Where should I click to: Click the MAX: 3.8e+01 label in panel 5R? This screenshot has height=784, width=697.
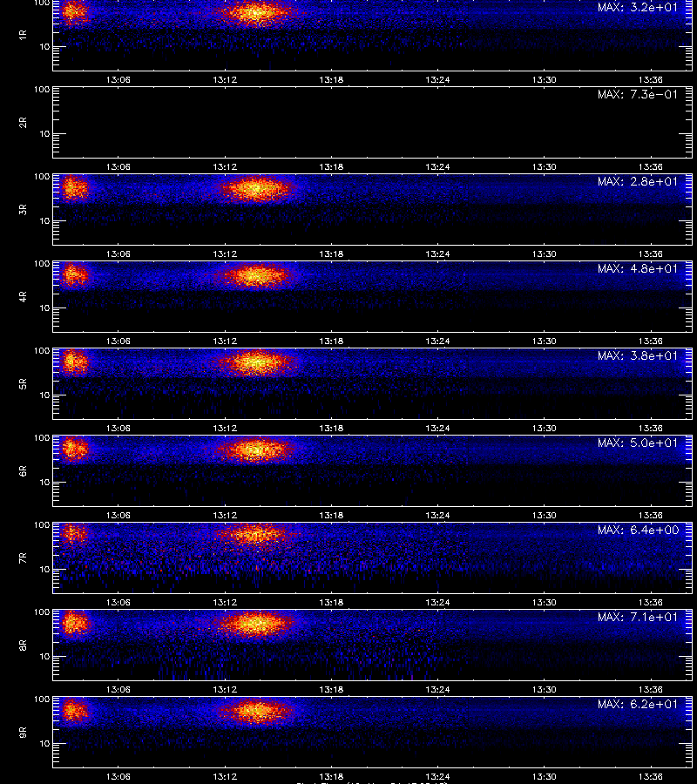(638, 355)
